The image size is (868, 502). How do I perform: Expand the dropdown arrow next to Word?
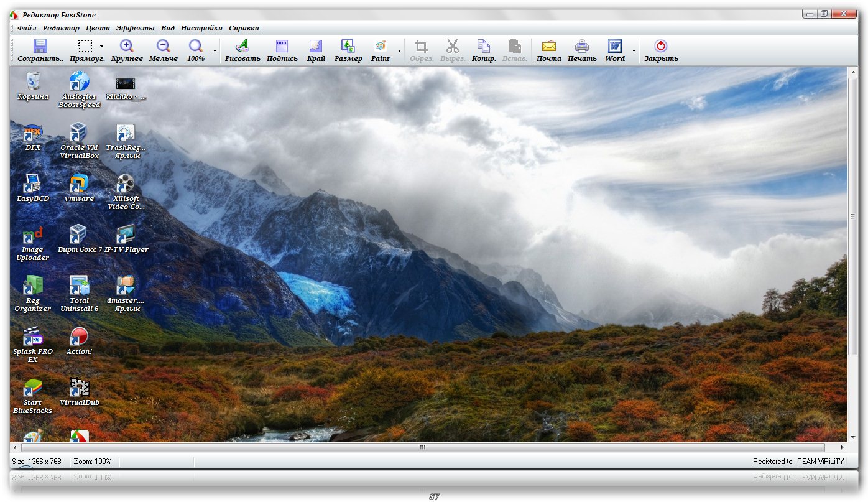[634, 50]
